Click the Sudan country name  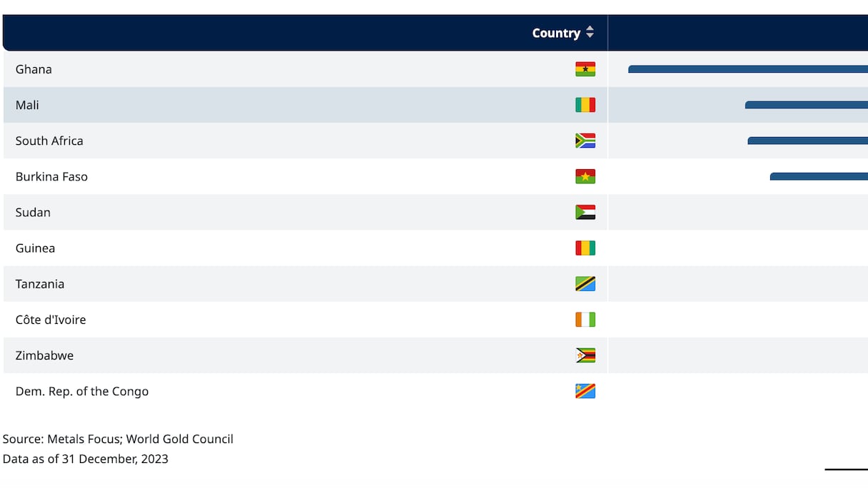tap(33, 212)
